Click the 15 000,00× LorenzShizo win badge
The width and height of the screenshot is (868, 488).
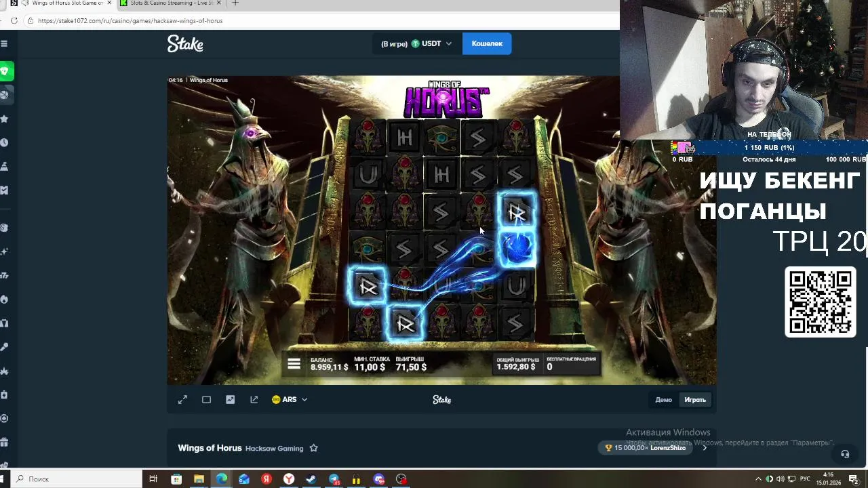point(646,448)
